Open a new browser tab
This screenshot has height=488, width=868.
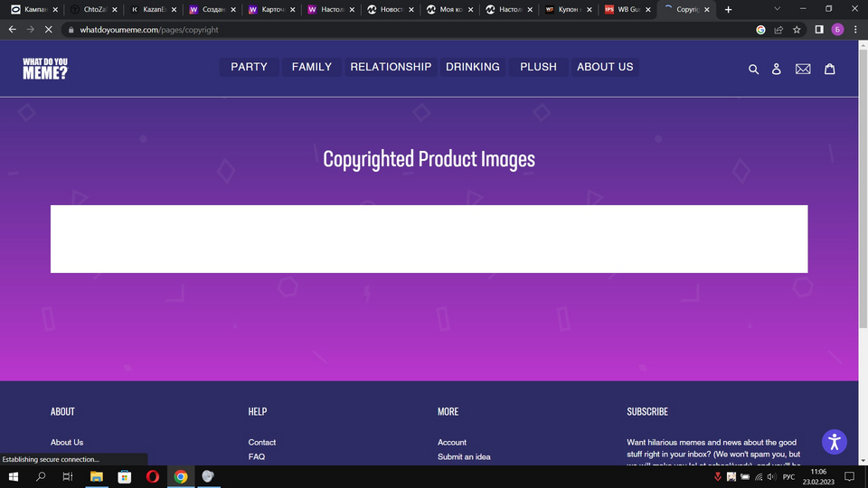[x=729, y=10]
